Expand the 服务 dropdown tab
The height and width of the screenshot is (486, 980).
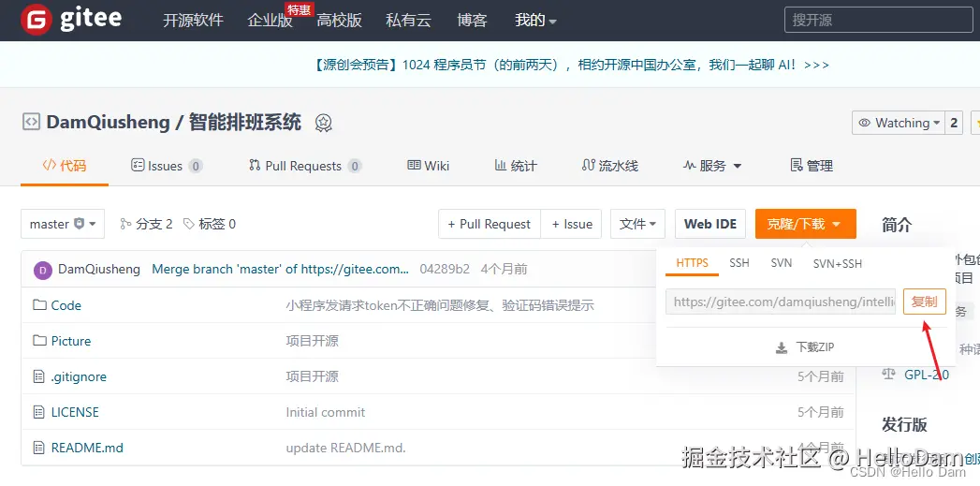(712, 166)
